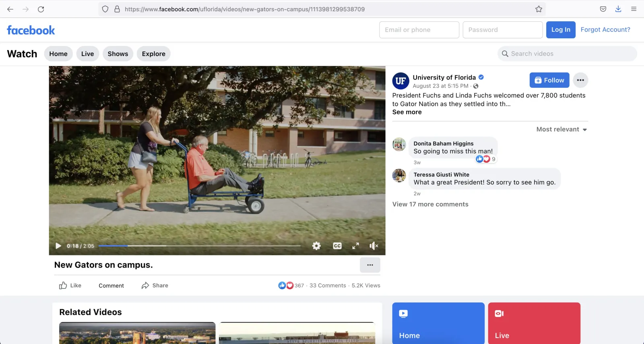The width and height of the screenshot is (644, 344).
Task: Open video settings gear icon
Action: click(x=316, y=246)
